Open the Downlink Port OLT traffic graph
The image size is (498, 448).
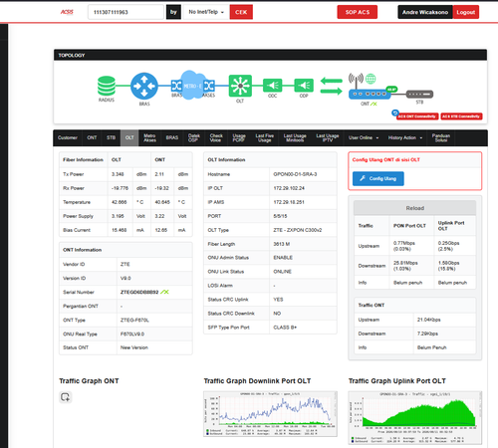(x=270, y=413)
